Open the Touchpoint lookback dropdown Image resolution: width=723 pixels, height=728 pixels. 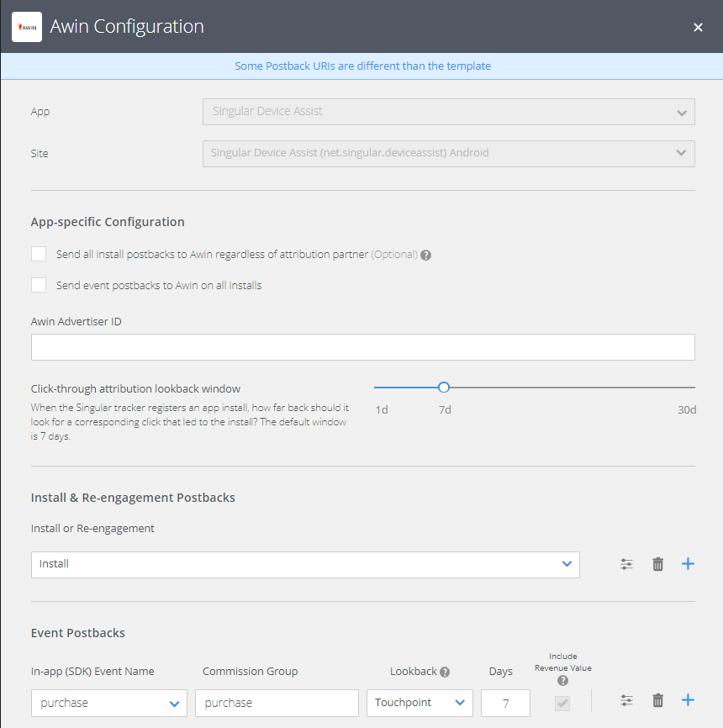pos(420,703)
